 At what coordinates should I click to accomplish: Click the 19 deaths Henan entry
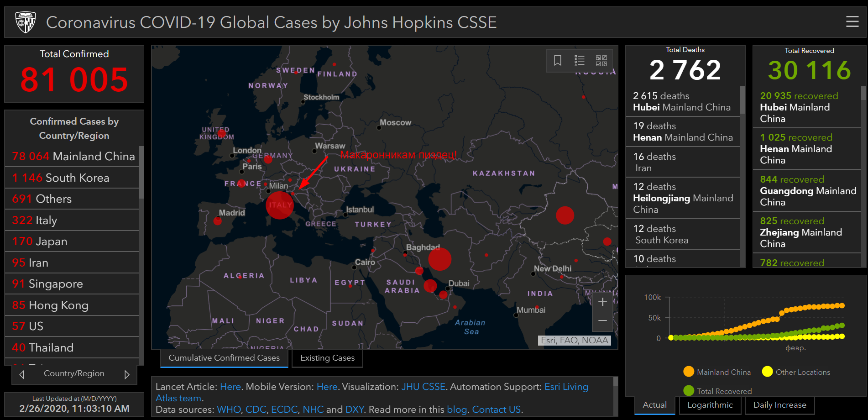(x=683, y=131)
